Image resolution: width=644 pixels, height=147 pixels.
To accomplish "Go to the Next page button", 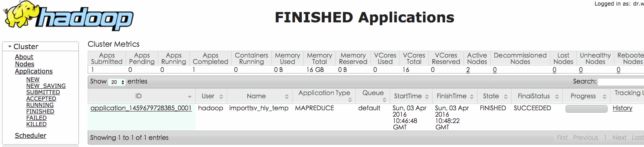I will (x=619, y=137).
